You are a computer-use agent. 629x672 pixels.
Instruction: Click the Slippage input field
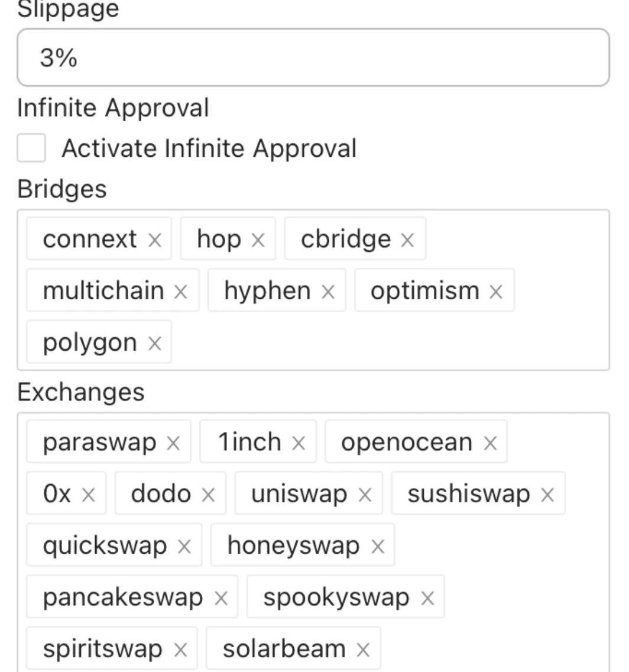pyautogui.click(x=313, y=58)
